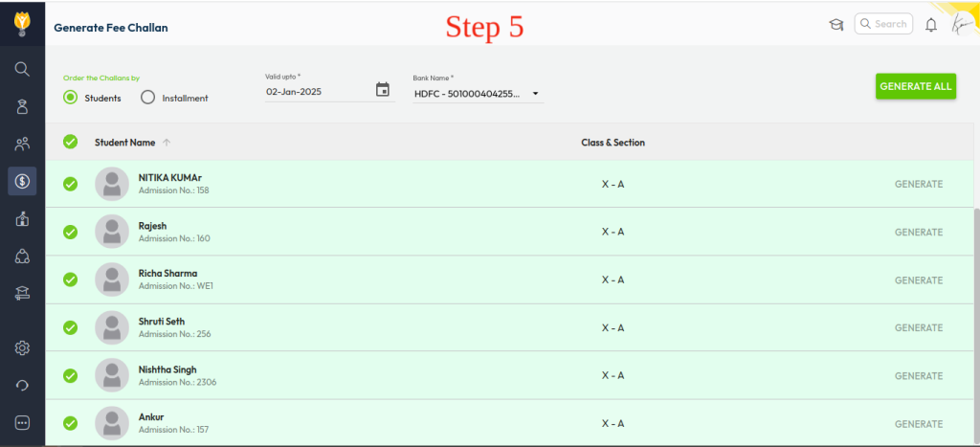Open the calendar date picker icon
The width and height of the screenshot is (980, 447).
(x=383, y=90)
